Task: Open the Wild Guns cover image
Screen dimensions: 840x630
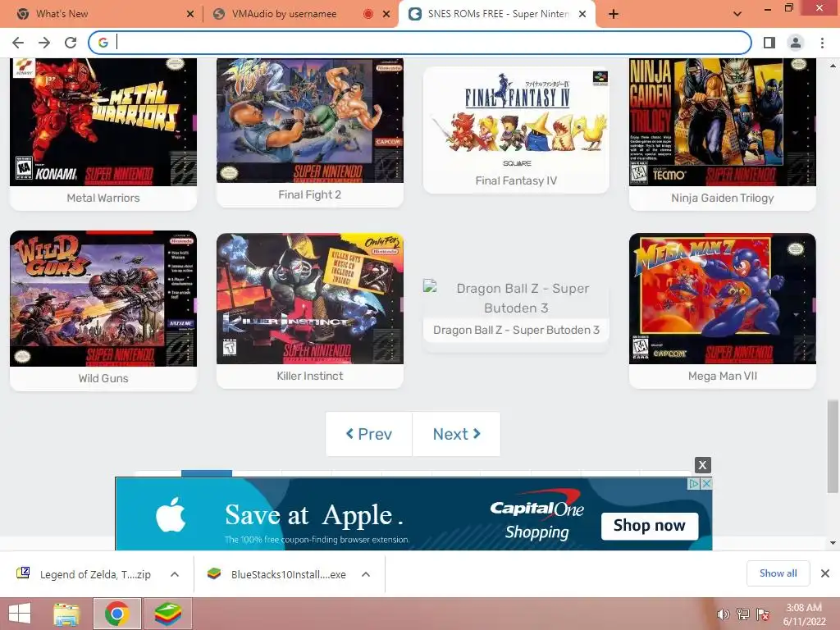Action: (103, 299)
